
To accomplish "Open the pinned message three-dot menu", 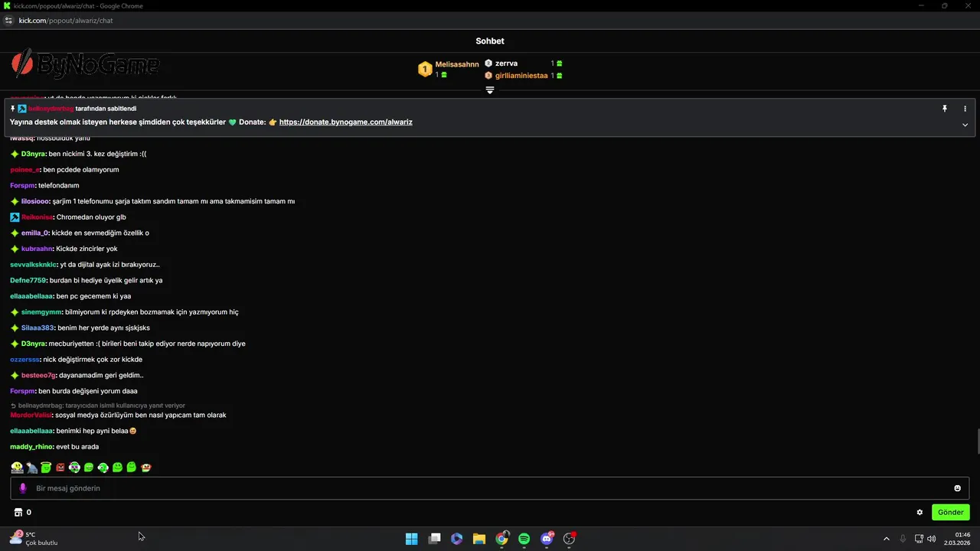I will 965,109.
